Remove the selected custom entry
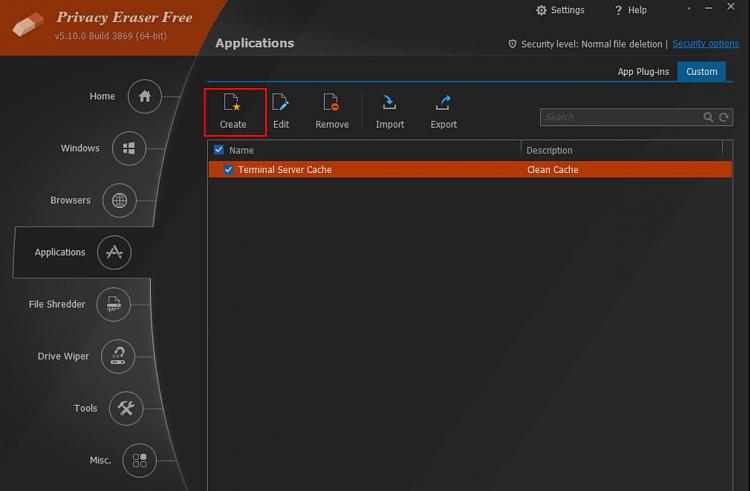This screenshot has width=750, height=491. 332,112
